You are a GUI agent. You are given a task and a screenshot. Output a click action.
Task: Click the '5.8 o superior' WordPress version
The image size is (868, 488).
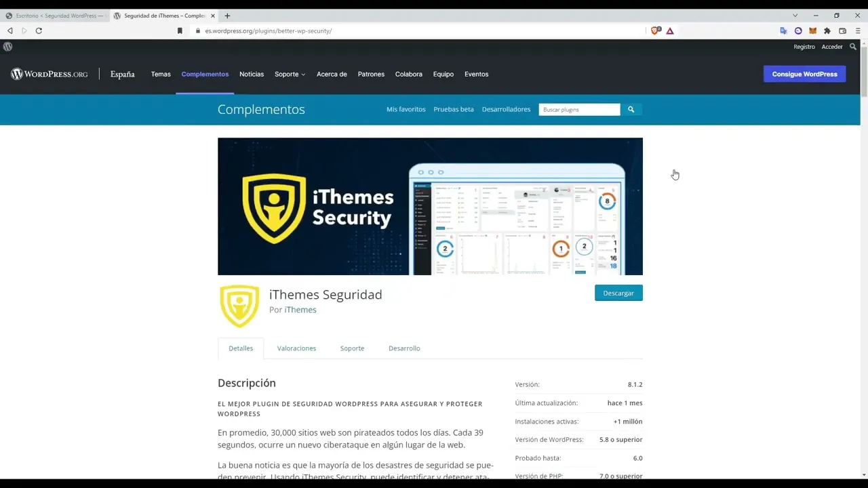click(620, 440)
